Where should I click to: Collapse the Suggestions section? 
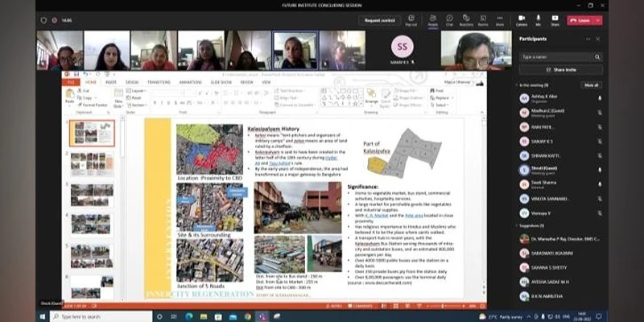(517, 225)
